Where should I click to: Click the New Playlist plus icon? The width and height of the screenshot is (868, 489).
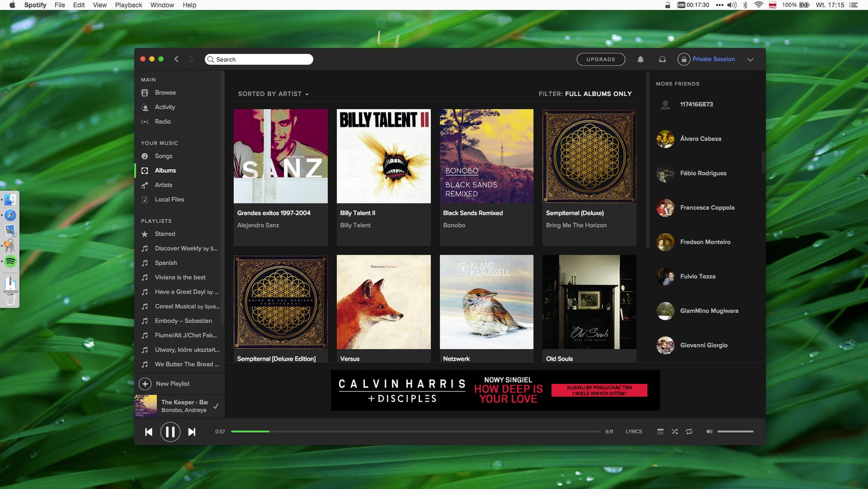[x=145, y=384]
